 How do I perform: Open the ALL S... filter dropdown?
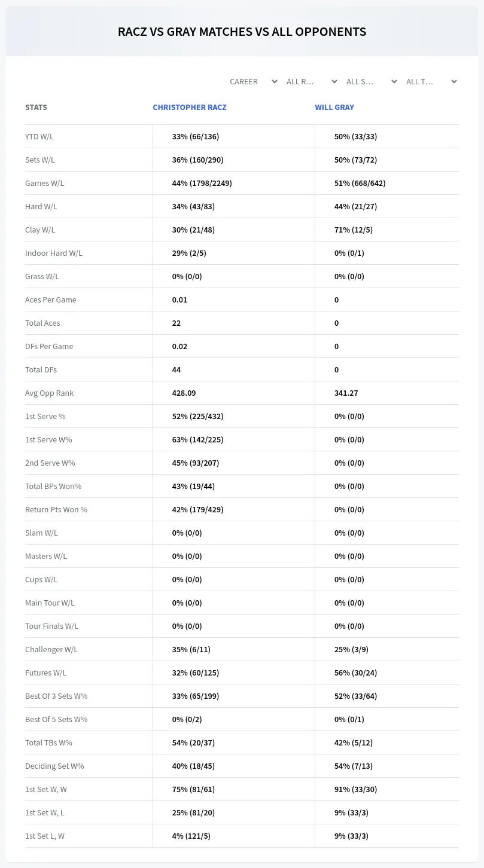coord(371,81)
